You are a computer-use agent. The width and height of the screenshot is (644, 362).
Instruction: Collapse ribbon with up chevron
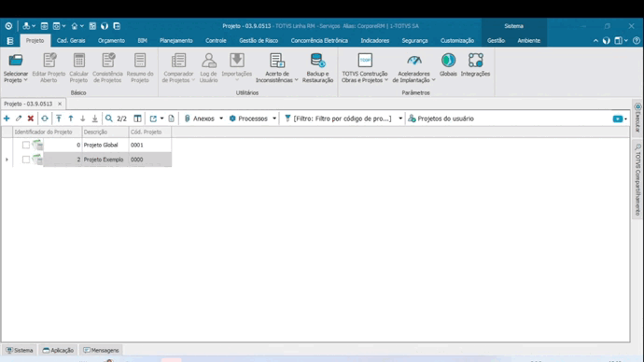(595, 41)
